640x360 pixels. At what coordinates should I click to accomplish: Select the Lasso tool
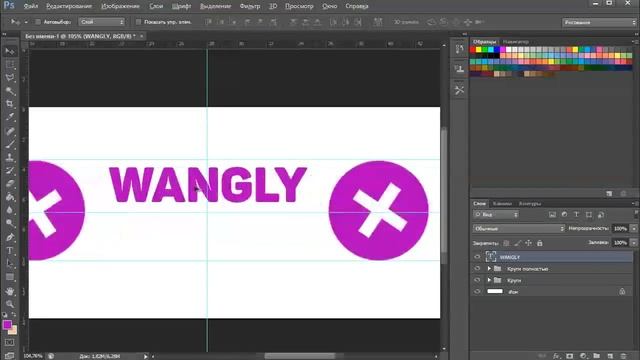pos(10,78)
